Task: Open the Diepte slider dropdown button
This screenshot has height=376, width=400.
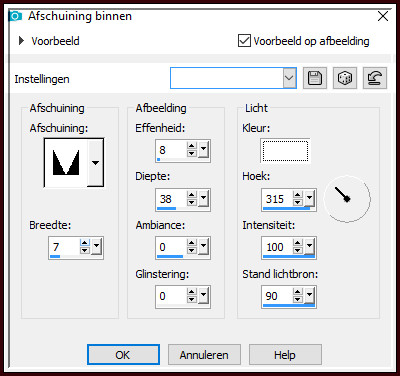Action: (x=203, y=198)
